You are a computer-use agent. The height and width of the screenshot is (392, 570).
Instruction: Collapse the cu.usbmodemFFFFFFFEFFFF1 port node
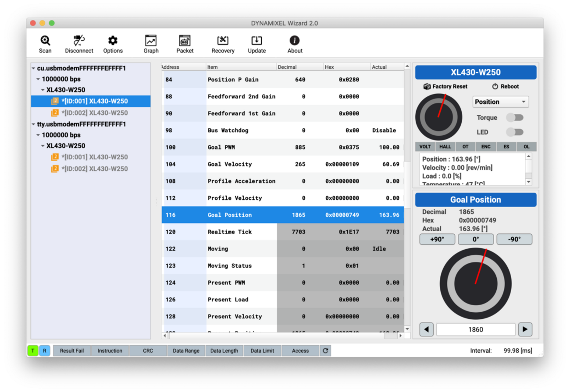(x=34, y=68)
